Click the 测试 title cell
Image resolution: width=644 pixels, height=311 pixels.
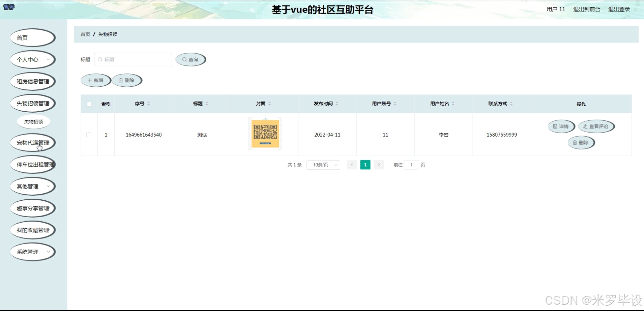tap(202, 135)
